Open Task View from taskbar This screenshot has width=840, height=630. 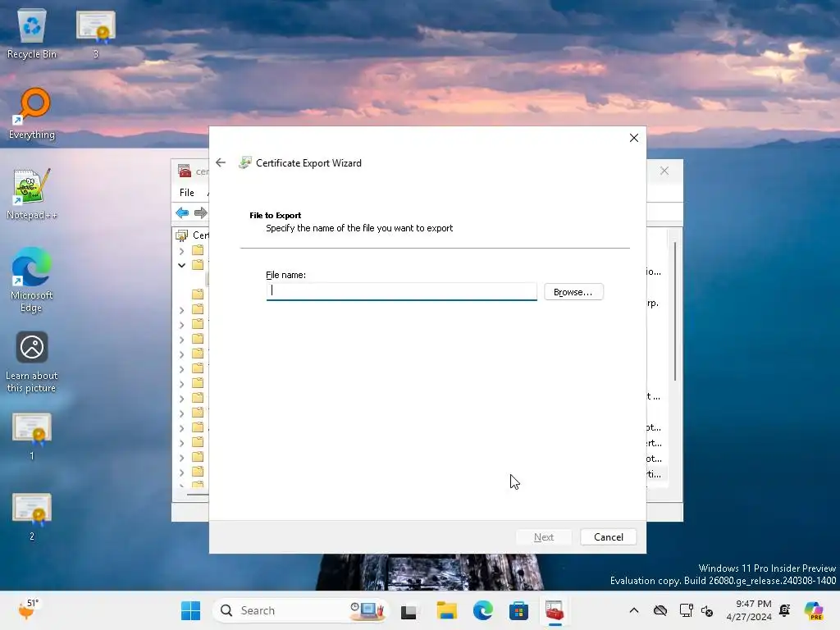pyautogui.click(x=409, y=610)
